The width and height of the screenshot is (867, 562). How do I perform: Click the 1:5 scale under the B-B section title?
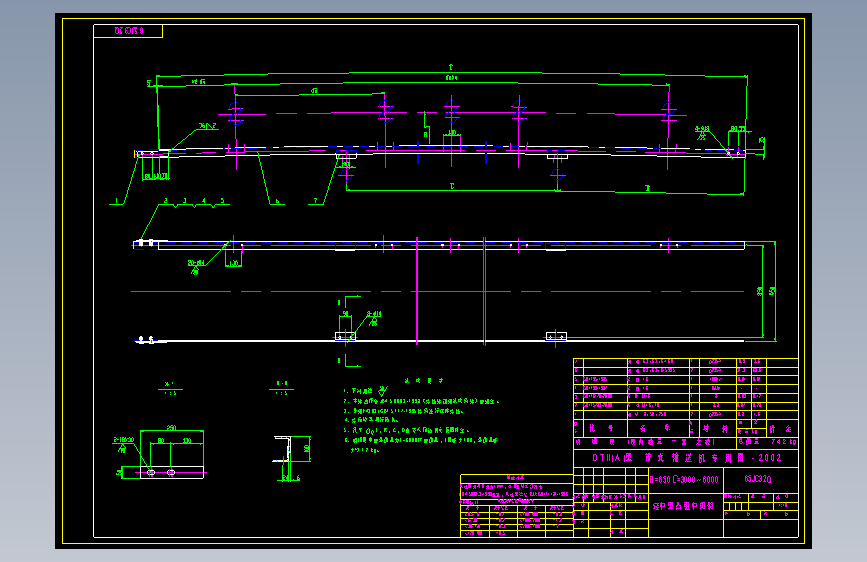(x=281, y=393)
